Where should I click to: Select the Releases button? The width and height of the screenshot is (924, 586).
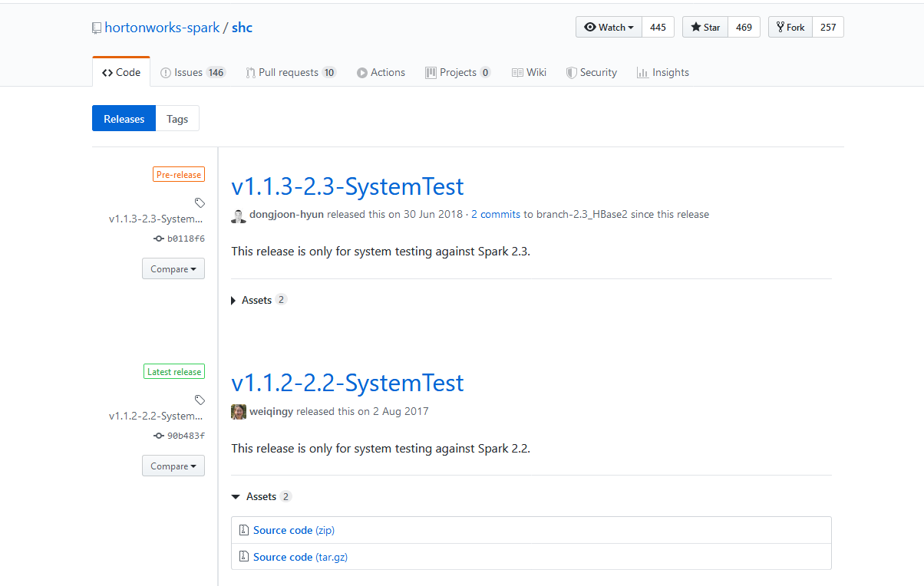click(x=124, y=119)
